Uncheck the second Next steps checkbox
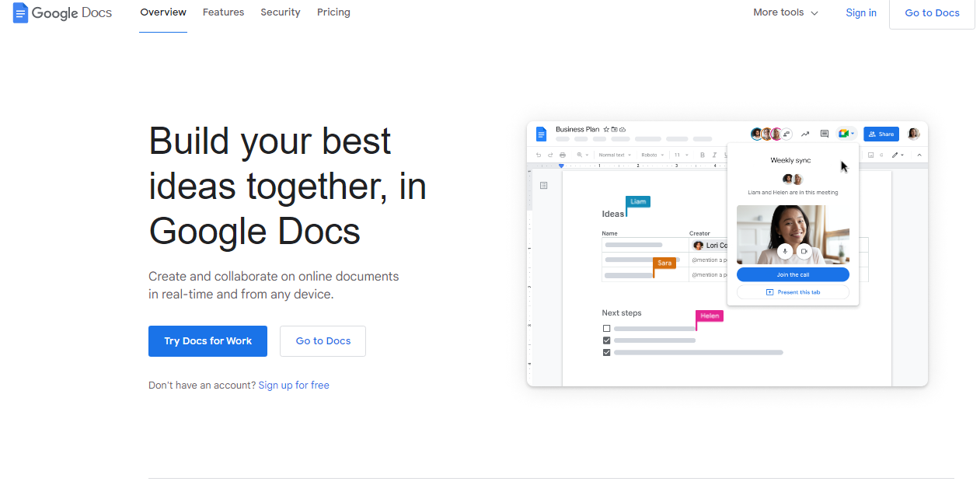The image size is (980, 485). point(607,340)
